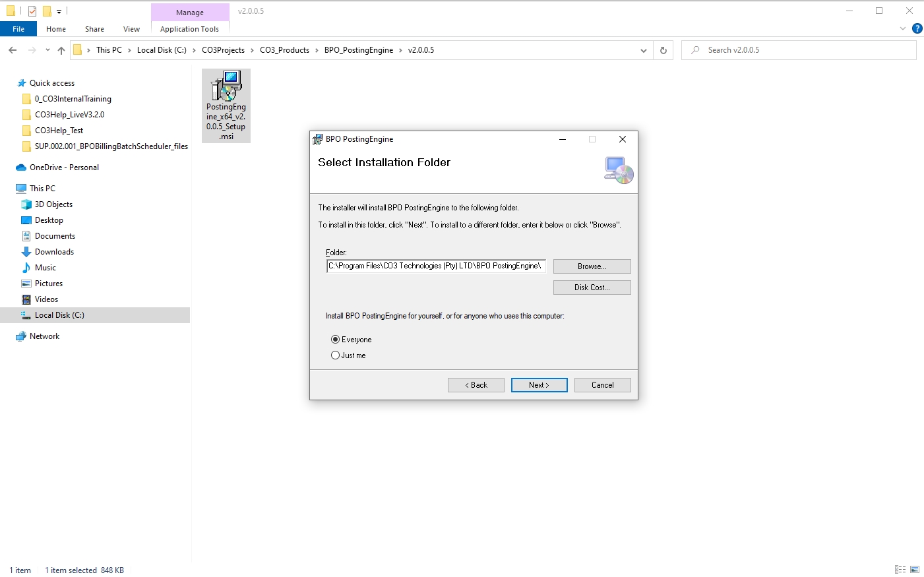Open Downloads folder in sidebar

click(54, 252)
